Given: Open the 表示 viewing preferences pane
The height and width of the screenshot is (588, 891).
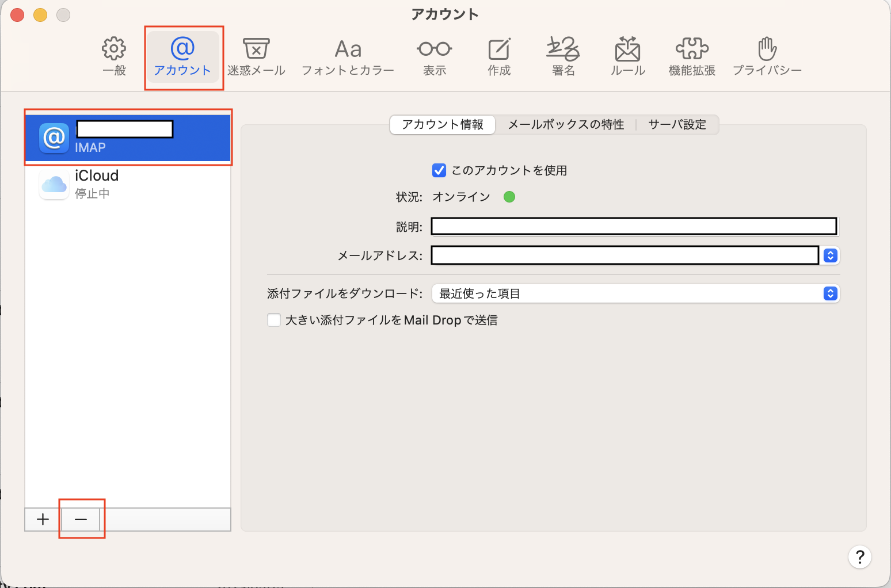Looking at the screenshot, I should tap(435, 57).
